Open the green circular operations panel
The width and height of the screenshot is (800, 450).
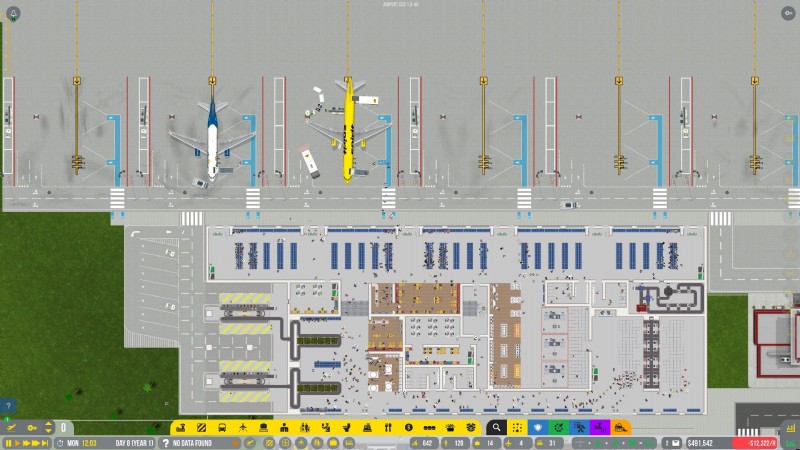[x=559, y=427]
